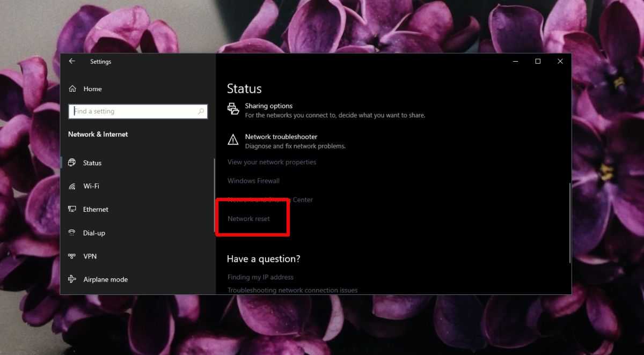Open the VPN settings section
The height and width of the screenshot is (355, 644).
pyautogui.click(x=90, y=256)
